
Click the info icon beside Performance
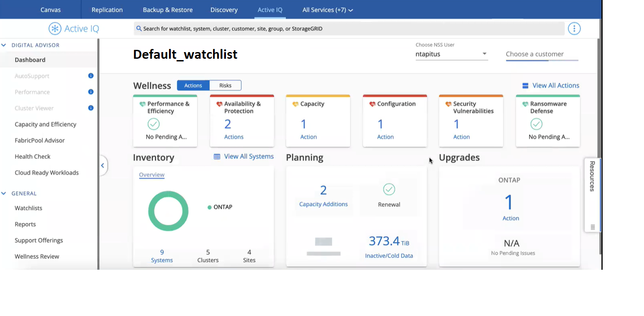point(91,92)
